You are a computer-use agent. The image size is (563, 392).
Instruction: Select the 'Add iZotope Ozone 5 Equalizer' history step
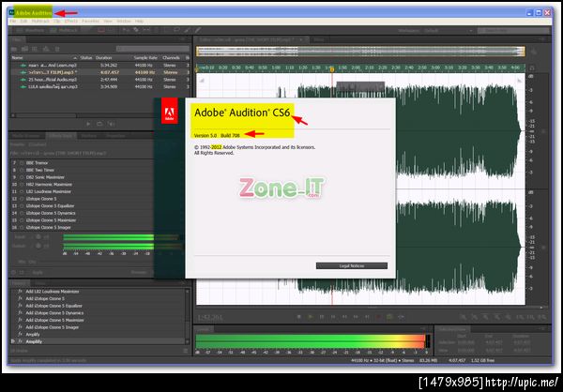pyautogui.click(x=53, y=306)
